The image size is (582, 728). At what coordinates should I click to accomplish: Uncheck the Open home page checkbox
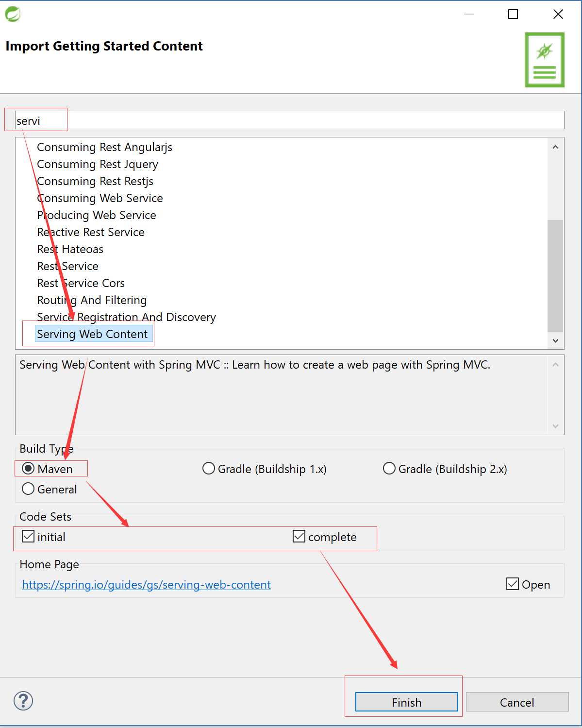coord(513,584)
